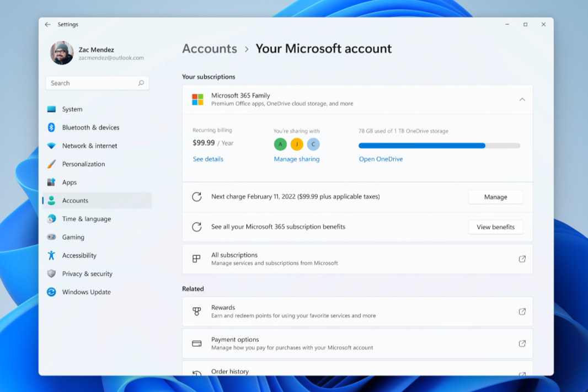This screenshot has width=588, height=392.
Task: Collapse the Microsoft 365 Family section
Action: click(522, 99)
